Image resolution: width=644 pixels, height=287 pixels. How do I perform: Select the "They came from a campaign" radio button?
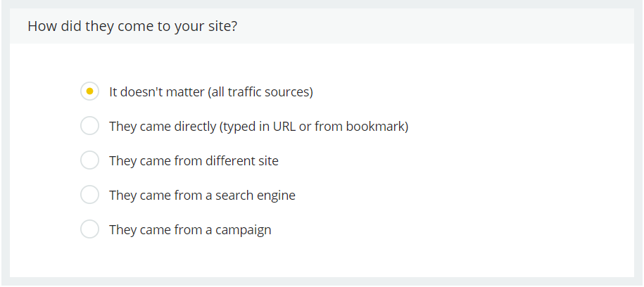point(89,229)
